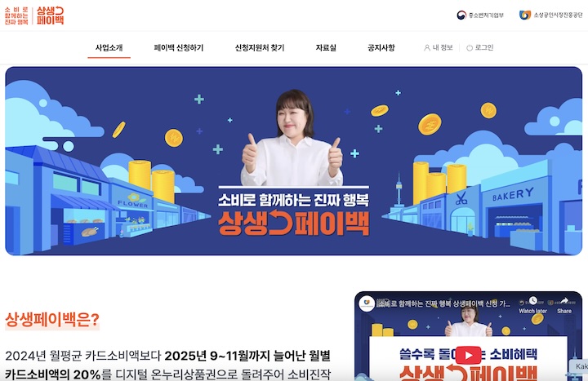Click the power icon beside 로그인
This screenshot has height=381, width=588.
tap(469, 48)
